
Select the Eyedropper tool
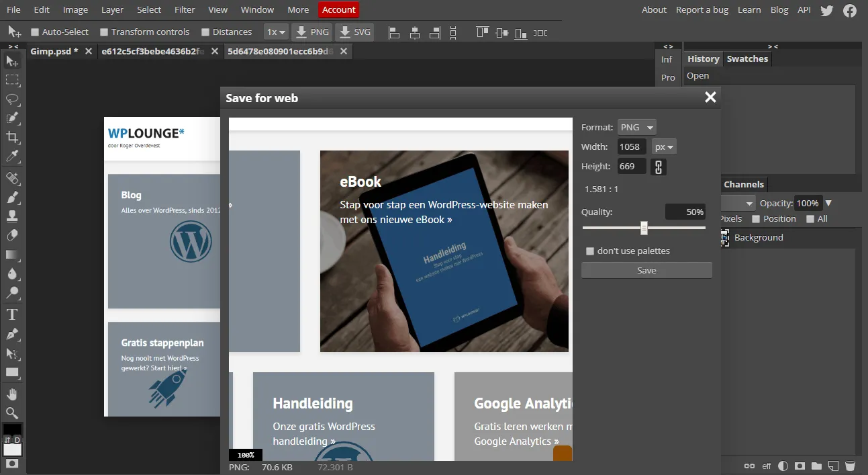(12, 157)
